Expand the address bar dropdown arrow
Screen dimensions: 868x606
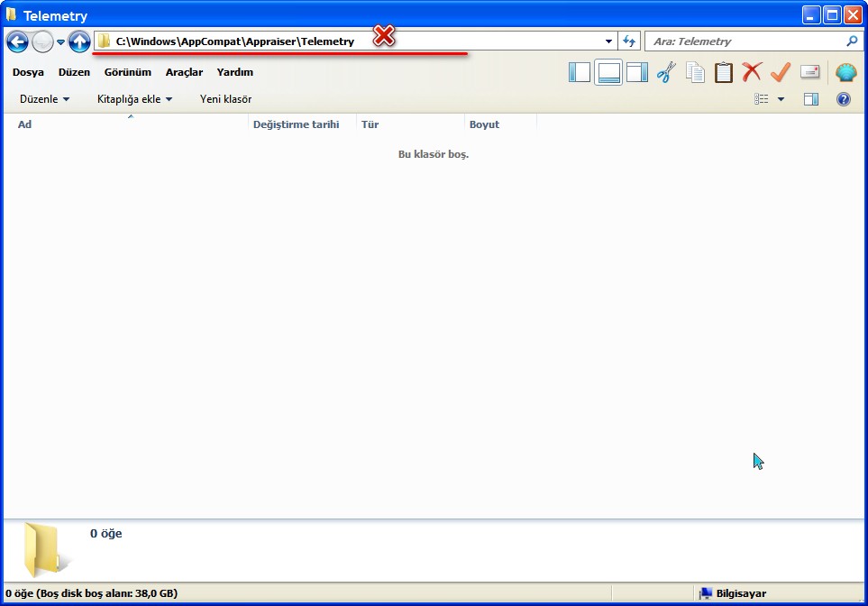[x=608, y=41]
